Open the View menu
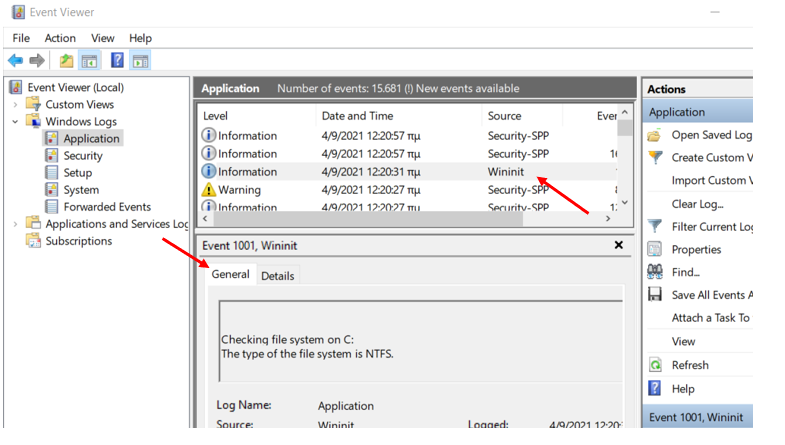Viewport: 785px width, 445px height. [x=103, y=38]
